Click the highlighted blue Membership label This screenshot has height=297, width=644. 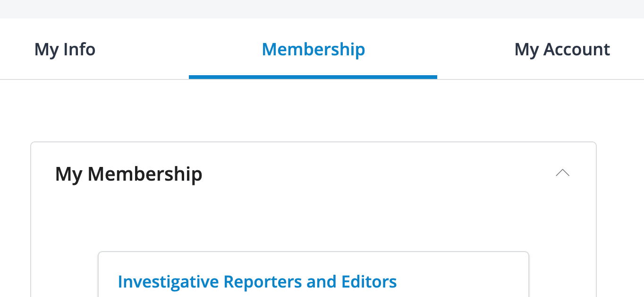[x=313, y=49]
